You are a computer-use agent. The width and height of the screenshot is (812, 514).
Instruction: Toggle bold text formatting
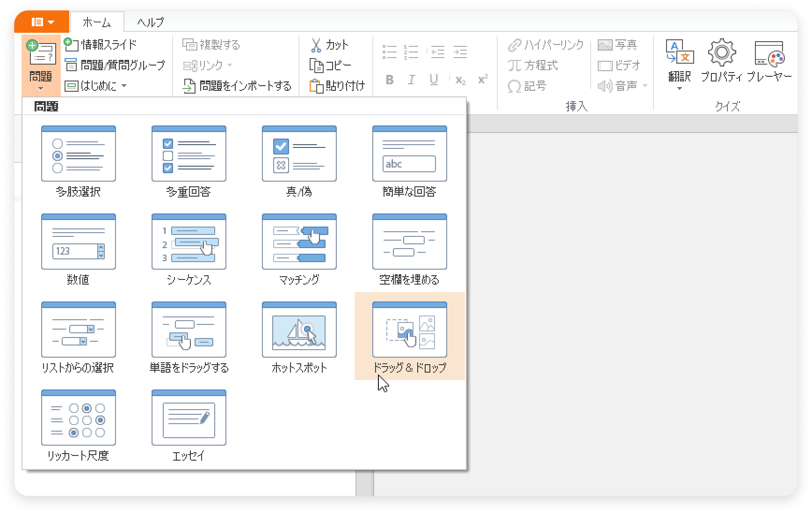click(x=389, y=80)
